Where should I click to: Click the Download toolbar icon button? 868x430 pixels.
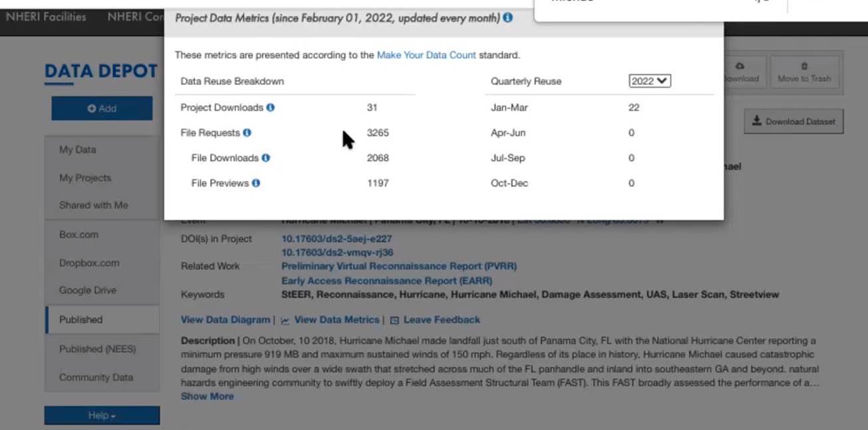[x=741, y=72]
